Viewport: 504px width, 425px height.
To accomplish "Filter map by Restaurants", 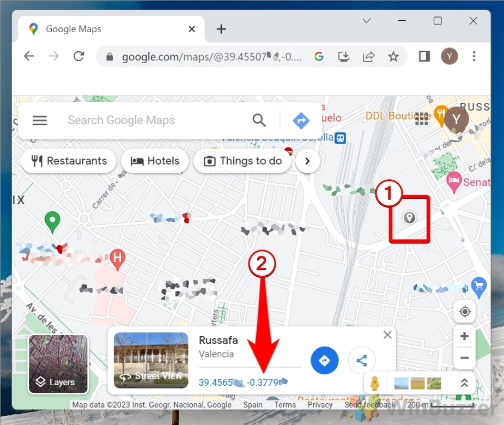I will [x=69, y=161].
